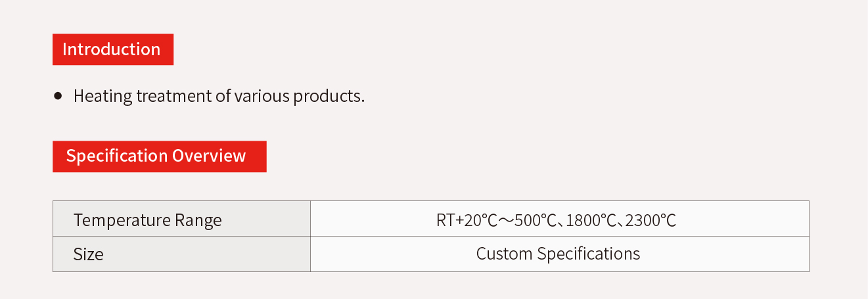Click the RT+20℃ value in the table

tap(467, 220)
